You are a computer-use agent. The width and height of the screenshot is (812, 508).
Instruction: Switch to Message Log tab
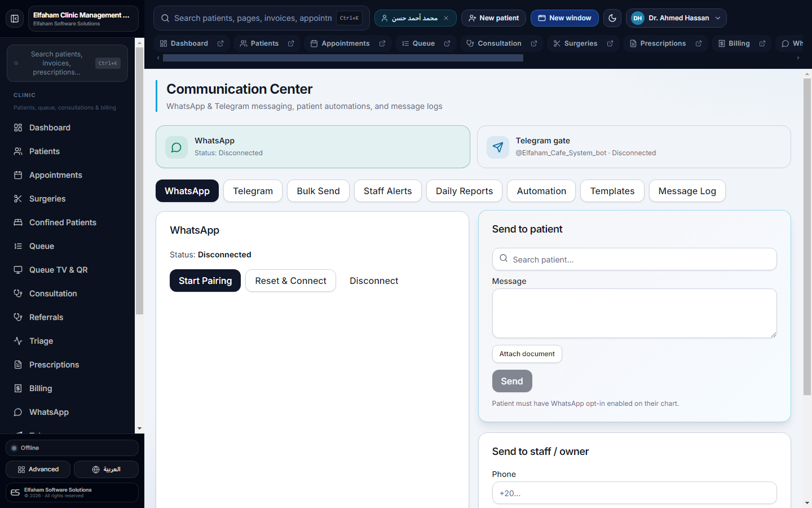(x=687, y=191)
